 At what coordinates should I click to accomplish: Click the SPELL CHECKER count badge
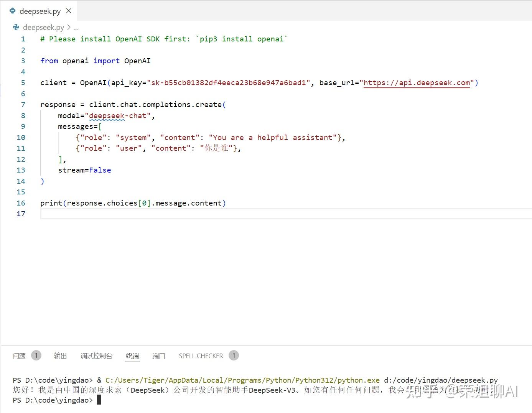coord(234,355)
